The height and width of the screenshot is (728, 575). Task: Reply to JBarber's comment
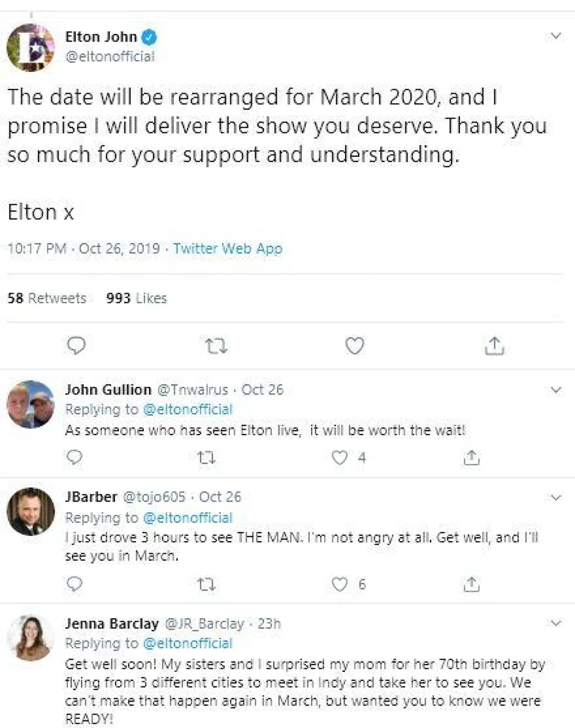point(74,584)
